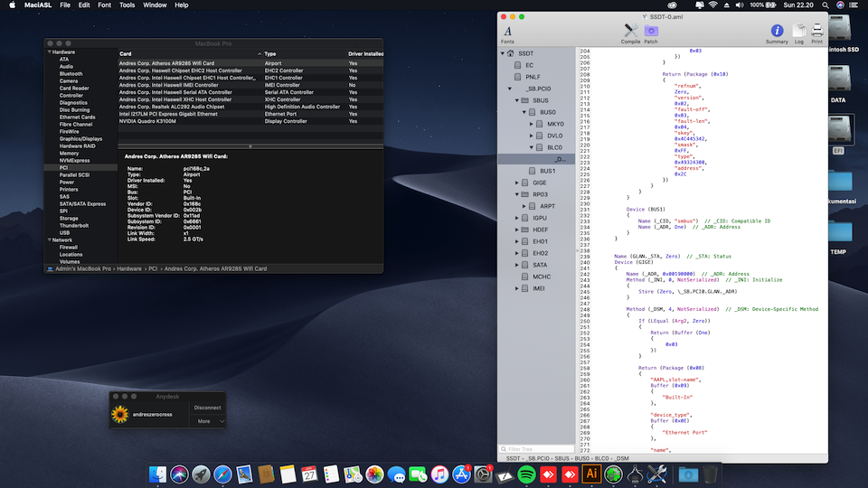Open Safari from the dock

[222, 474]
